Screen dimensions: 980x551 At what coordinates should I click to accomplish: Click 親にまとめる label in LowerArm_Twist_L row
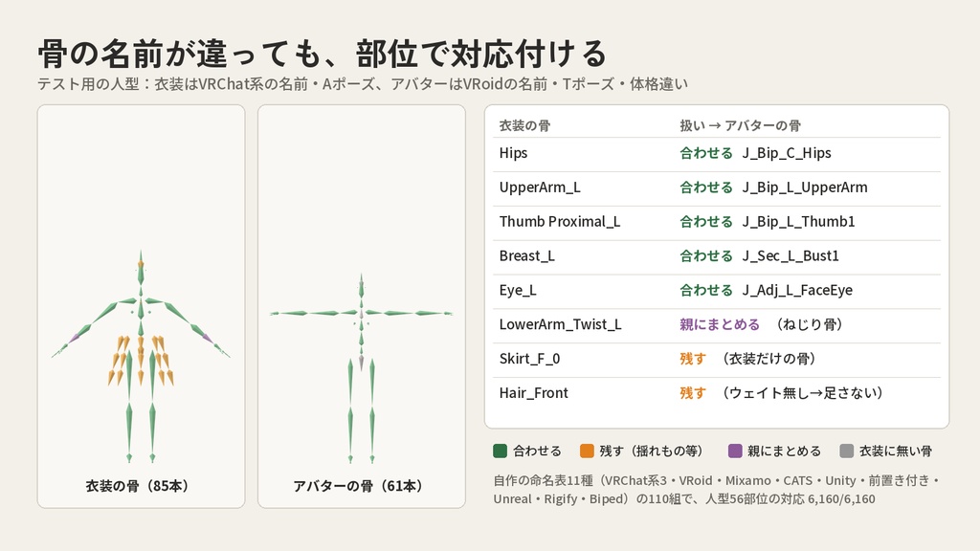(x=720, y=325)
